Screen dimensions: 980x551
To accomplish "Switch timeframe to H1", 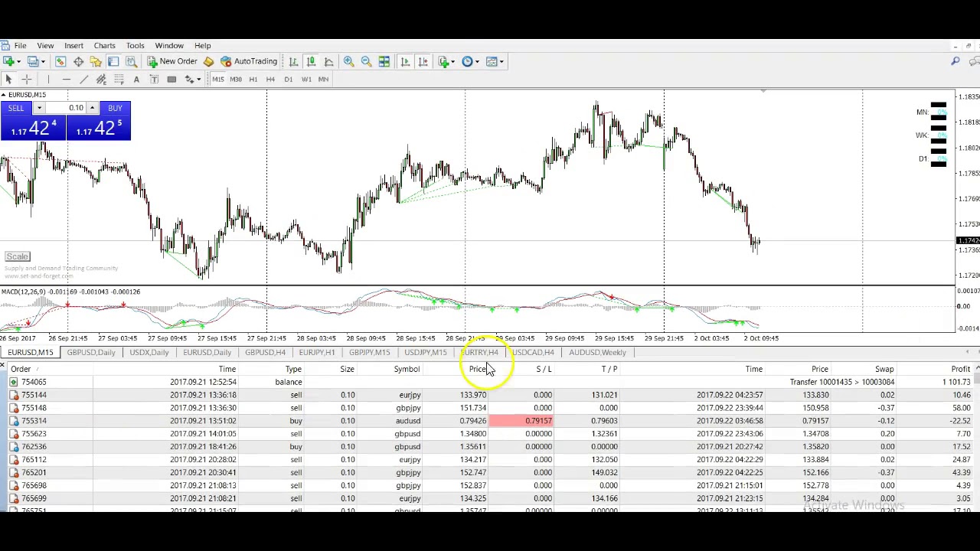I will pyautogui.click(x=253, y=80).
